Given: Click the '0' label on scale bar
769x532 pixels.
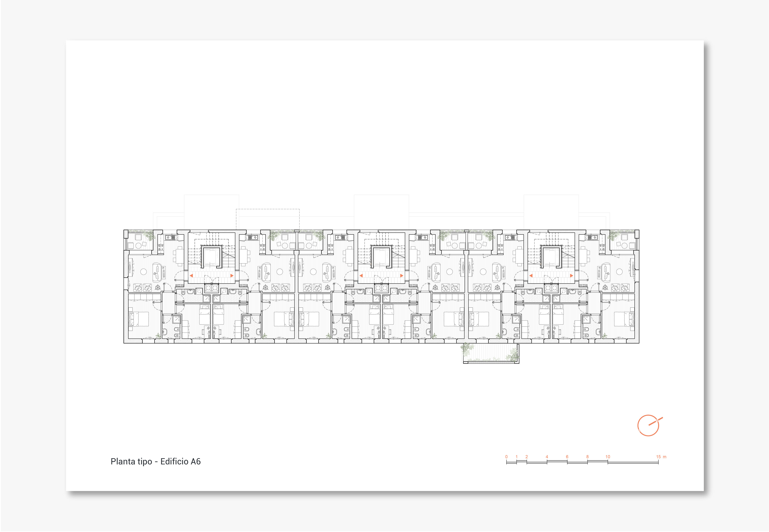Looking at the screenshot, I should (x=506, y=457).
